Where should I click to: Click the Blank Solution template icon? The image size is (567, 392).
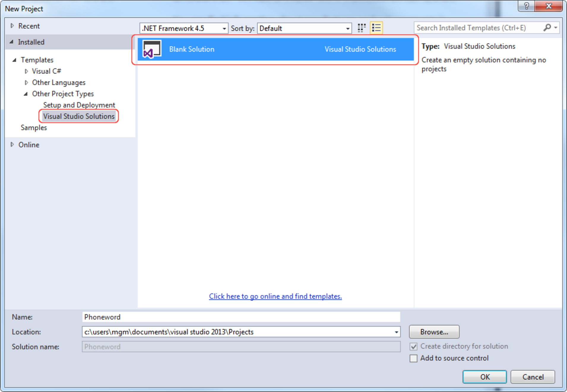pos(152,49)
